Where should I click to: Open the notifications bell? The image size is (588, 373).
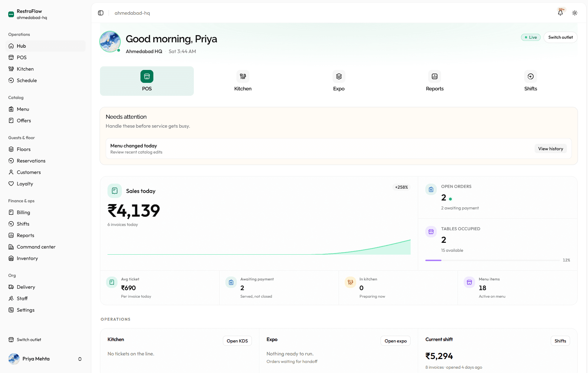coord(560,13)
